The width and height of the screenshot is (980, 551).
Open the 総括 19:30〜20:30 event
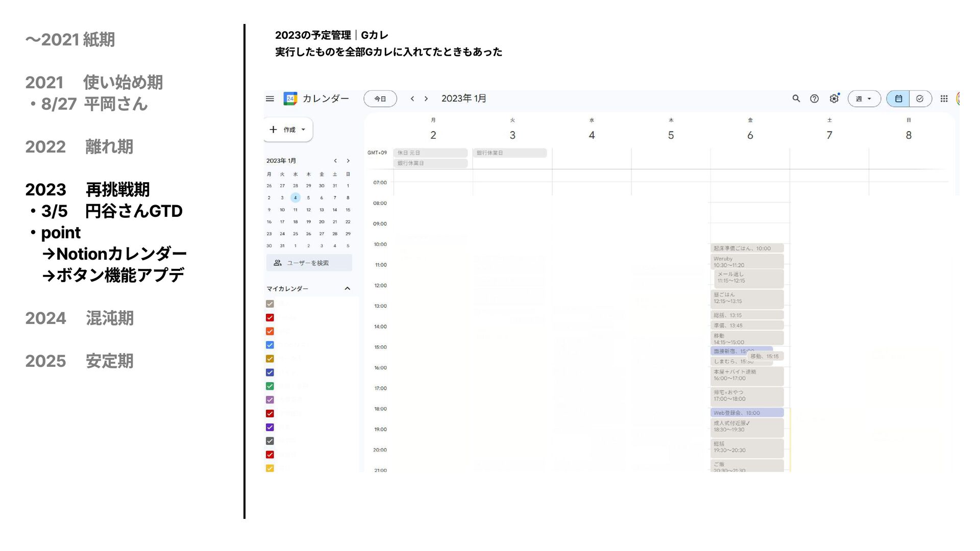(747, 448)
